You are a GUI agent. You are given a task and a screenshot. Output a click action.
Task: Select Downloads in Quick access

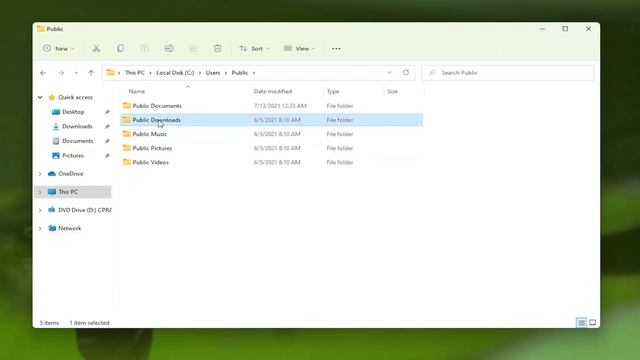77,127
